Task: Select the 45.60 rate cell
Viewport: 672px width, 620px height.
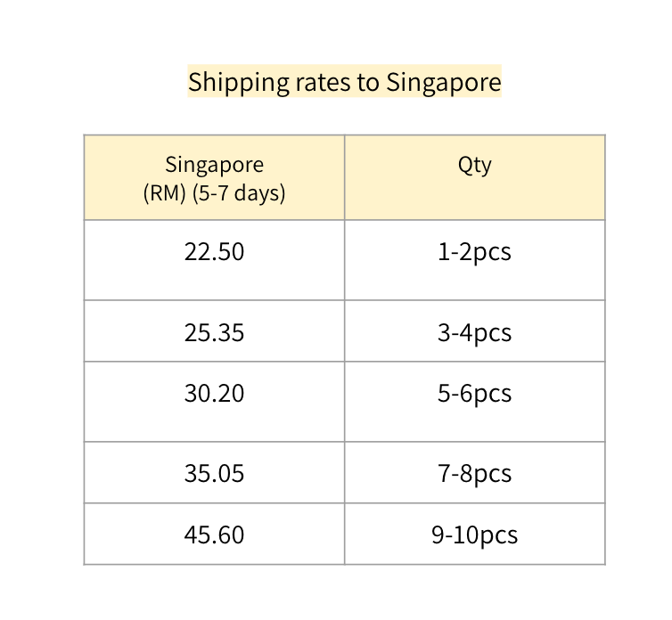Action: [x=214, y=534]
